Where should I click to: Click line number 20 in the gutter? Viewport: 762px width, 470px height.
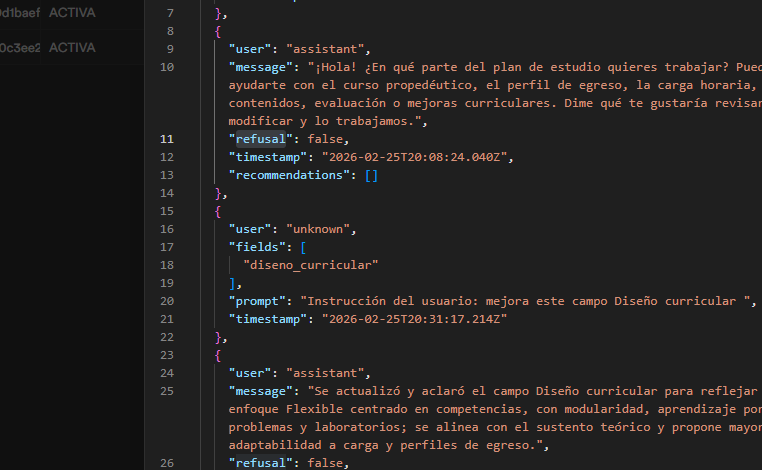(x=166, y=301)
